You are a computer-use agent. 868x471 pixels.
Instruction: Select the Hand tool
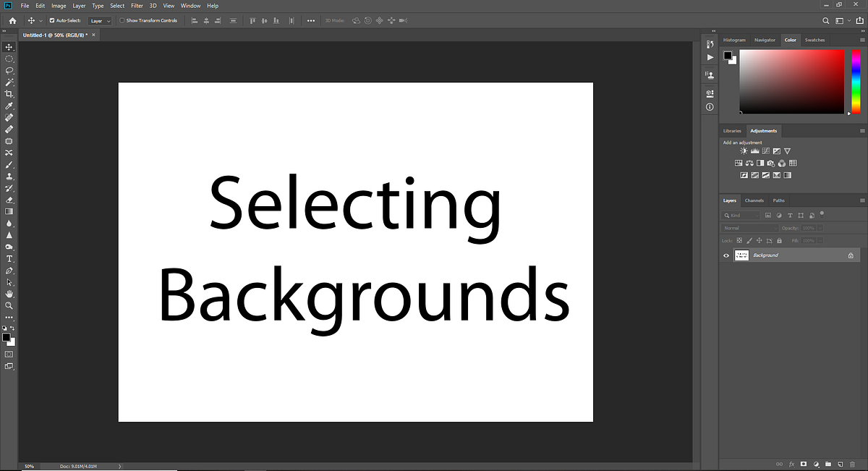coord(9,294)
